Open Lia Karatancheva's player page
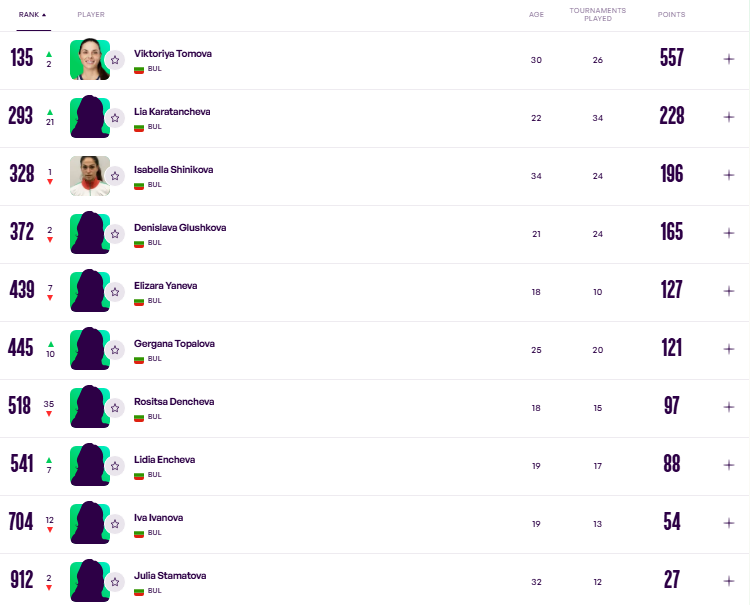The height and width of the screenshot is (605, 750). (x=172, y=111)
